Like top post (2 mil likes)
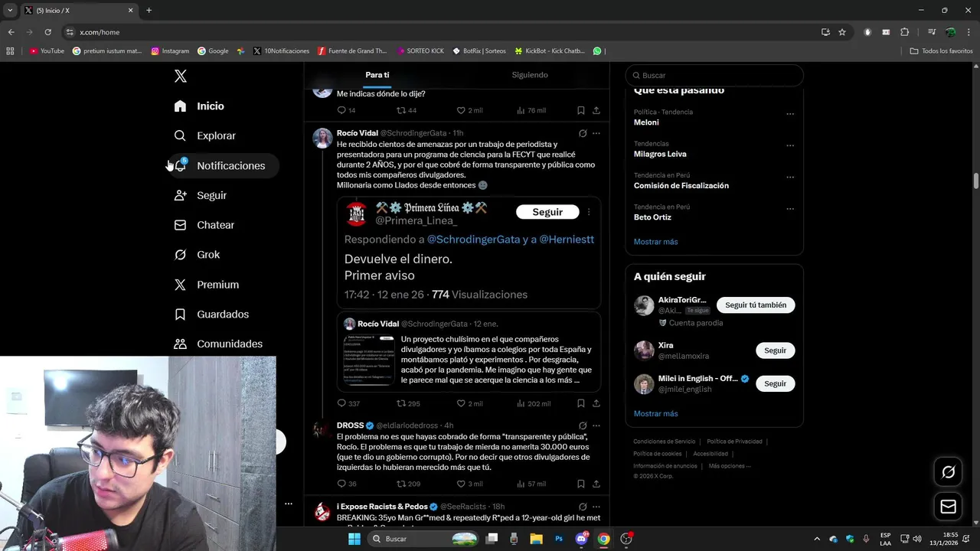Screen dimensions: 980x551 tap(469, 110)
